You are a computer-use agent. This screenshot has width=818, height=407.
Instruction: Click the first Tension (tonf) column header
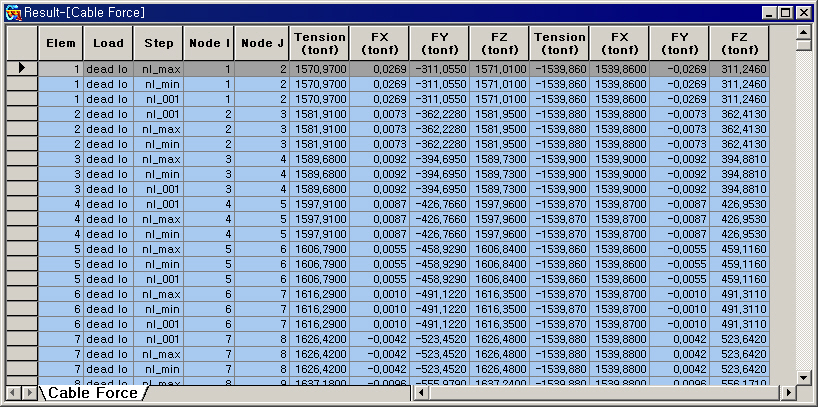point(320,43)
